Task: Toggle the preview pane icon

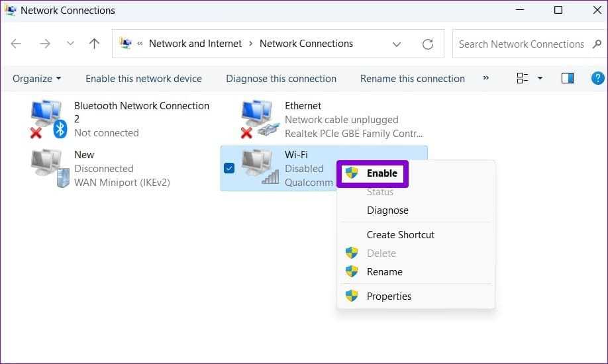Action: (567, 78)
